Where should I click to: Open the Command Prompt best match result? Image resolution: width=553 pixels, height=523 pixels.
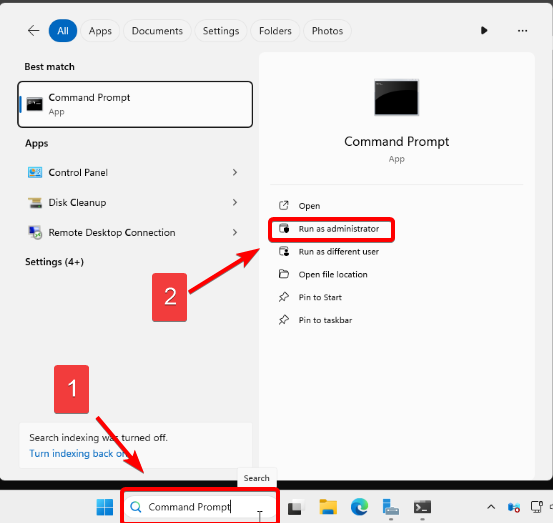point(135,104)
